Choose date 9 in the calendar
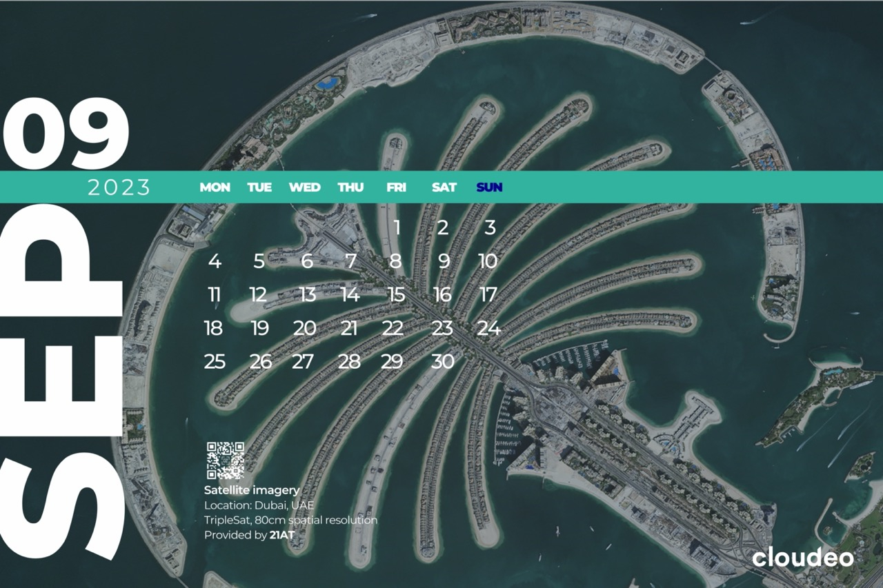The image size is (883, 588). [444, 261]
